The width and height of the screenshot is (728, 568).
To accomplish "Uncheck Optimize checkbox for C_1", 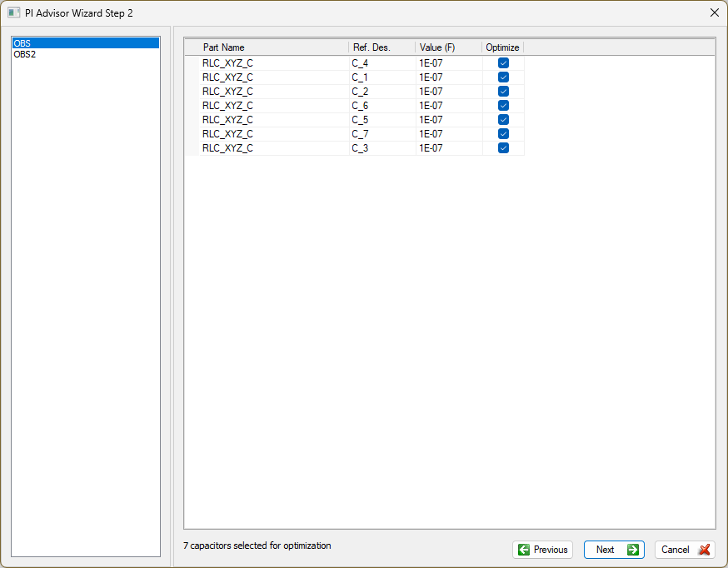I will point(503,77).
